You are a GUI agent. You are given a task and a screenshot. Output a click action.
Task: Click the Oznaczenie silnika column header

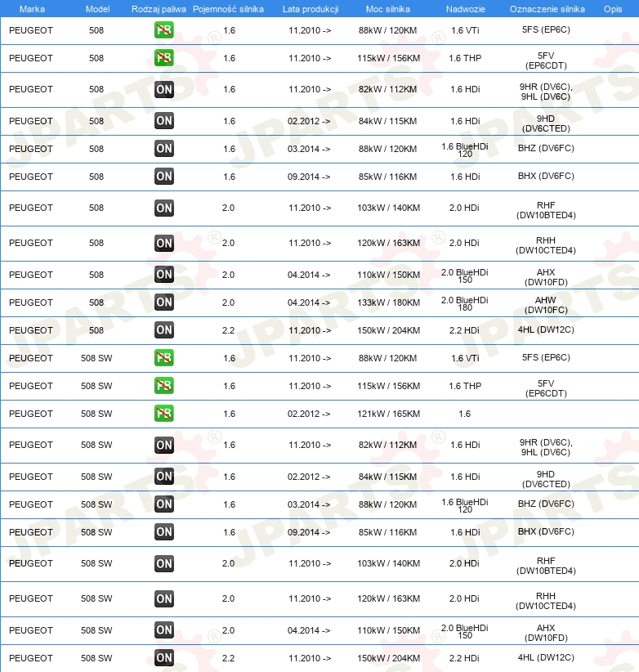(x=547, y=9)
